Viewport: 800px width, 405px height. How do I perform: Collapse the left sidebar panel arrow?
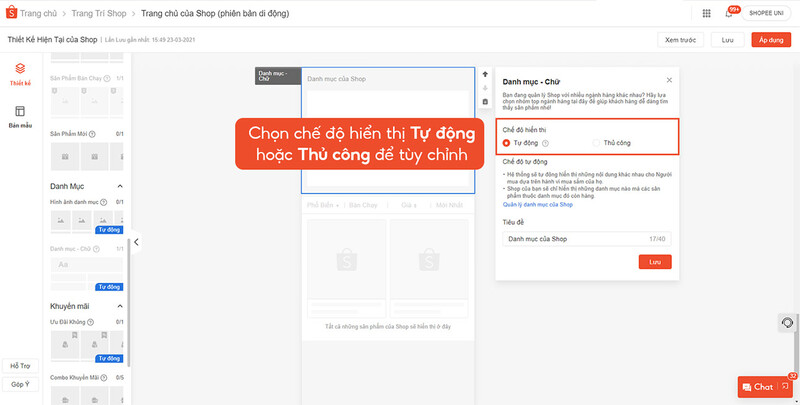[x=136, y=241]
